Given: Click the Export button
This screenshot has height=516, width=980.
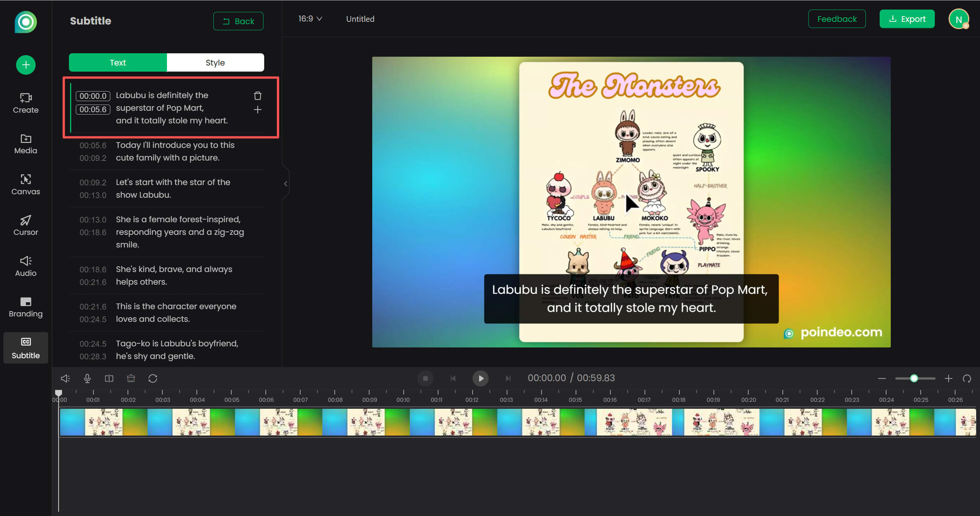Looking at the screenshot, I should 907,18.
